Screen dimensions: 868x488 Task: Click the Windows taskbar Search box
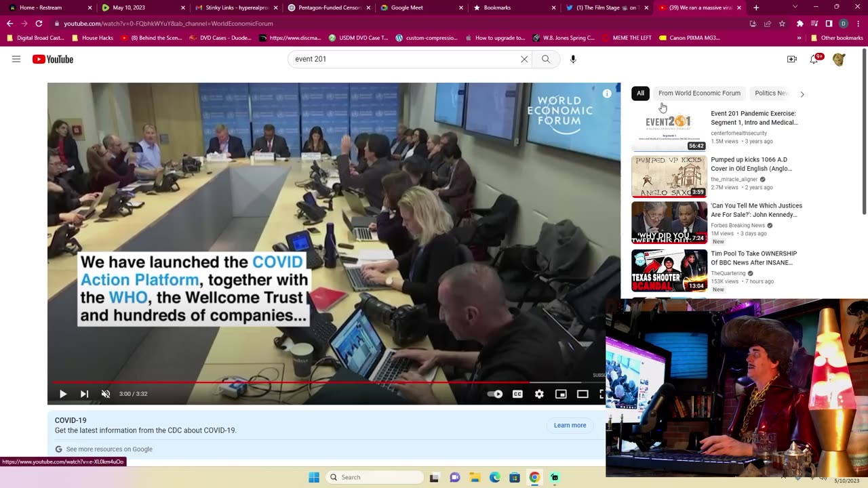(374, 477)
